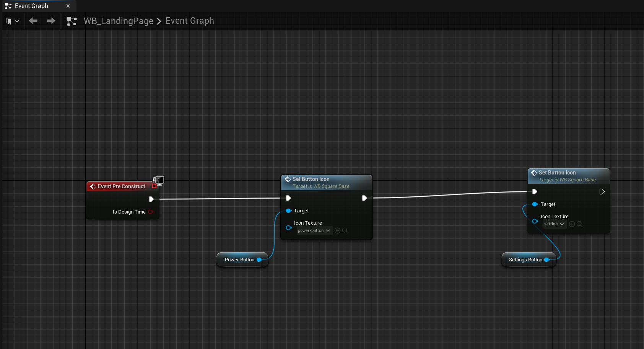This screenshot has width=644, height=349.
Task: Open the power-button texture dropdown
Action: [314, 230]
